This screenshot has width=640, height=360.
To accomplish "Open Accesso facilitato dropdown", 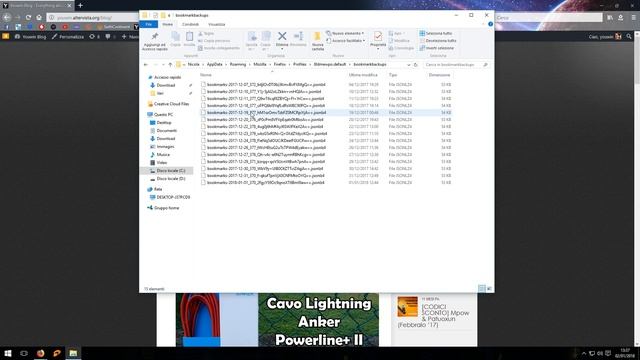I will pos(346,41).
